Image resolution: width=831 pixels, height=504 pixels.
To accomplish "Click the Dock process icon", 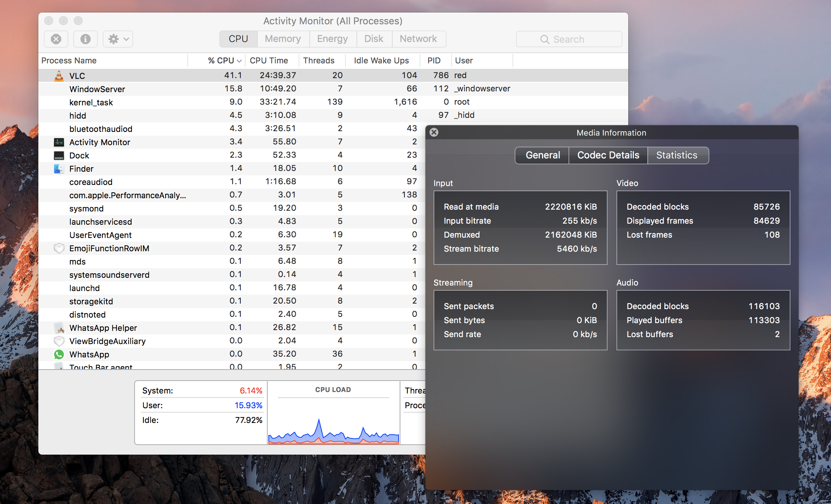I will (59, 155).
